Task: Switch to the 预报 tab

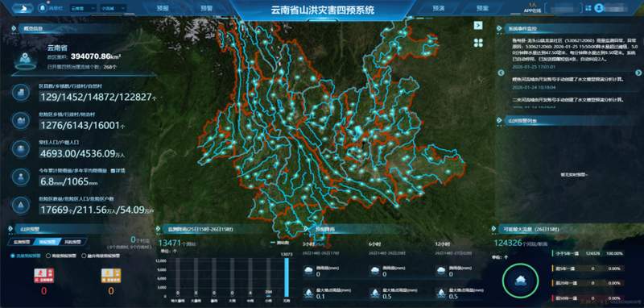Action: pyautogui.click(x=163, y=8)
